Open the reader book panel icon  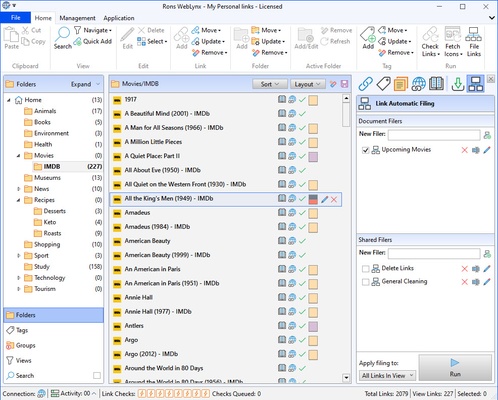436,84
